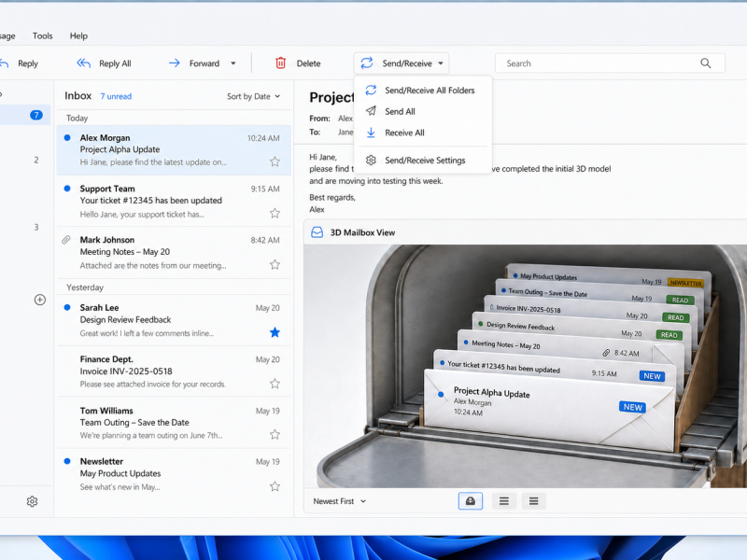
Task: Click the Send/Receive Settings gear icon
Action: click(371, 161)
